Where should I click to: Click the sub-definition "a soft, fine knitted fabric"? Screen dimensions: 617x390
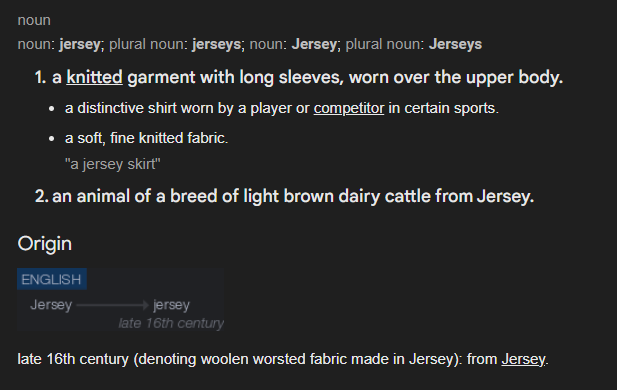click(146, 138)
